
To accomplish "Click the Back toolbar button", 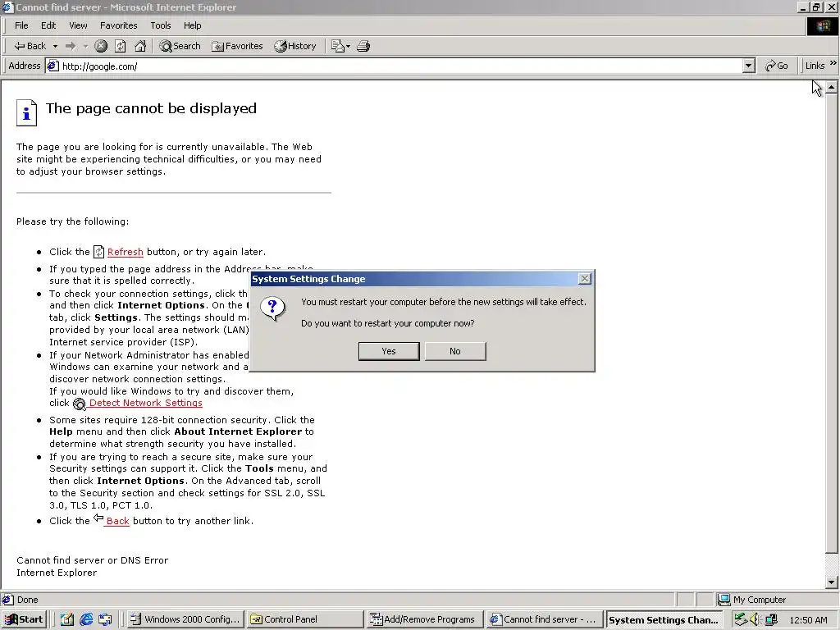I will (30, 46).
